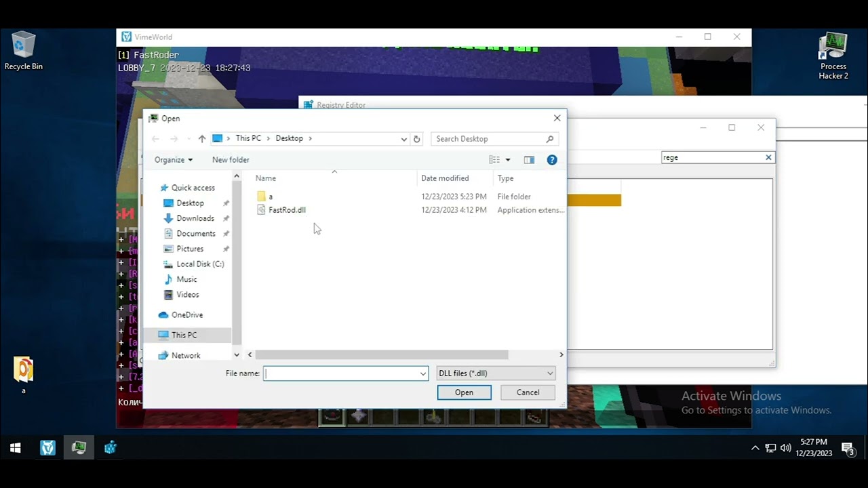This screenshot has width=868, height=488.
Task: Expand the address bar history dropdown
Action: 404,139
